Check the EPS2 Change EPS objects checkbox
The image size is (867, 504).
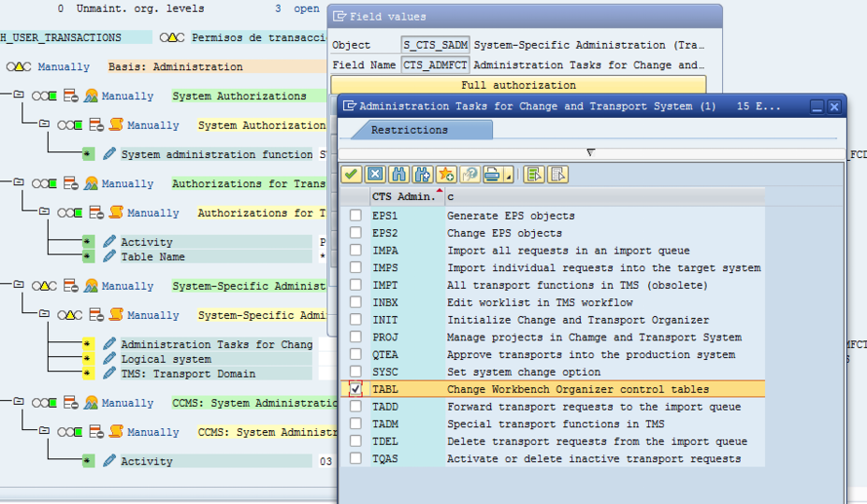355,233
